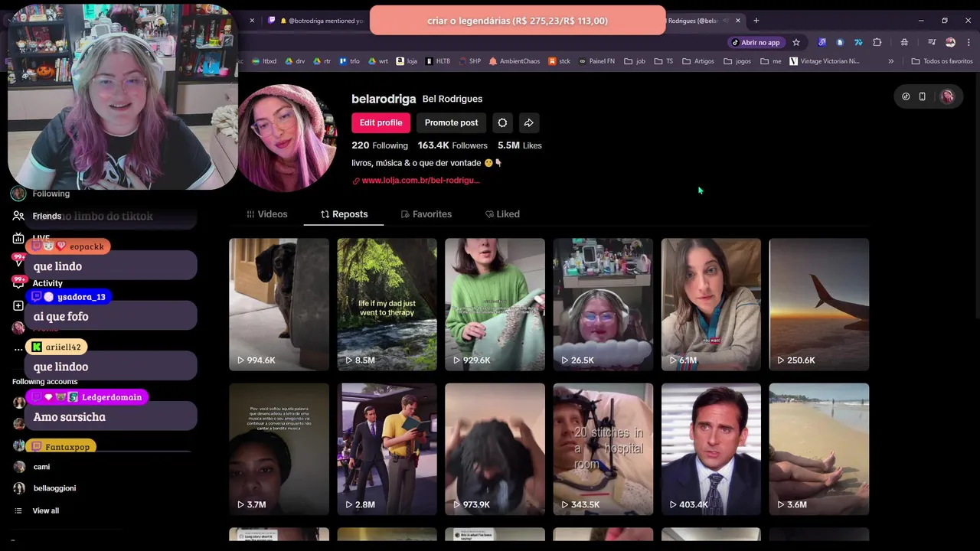Switch to the Liked tab
The height and width of the screenshot is (551, 980).
tap(502, 214)
